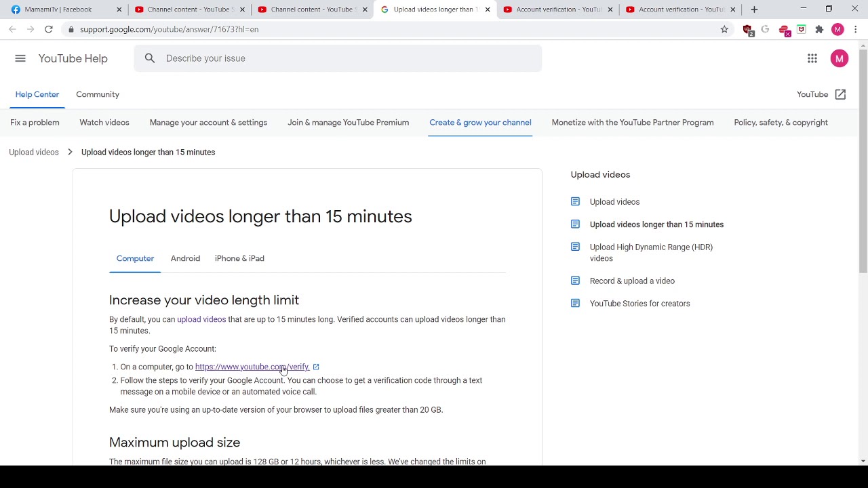
Task: Go to Upload videos breadcrumb
Action: (x=34, y=152)
